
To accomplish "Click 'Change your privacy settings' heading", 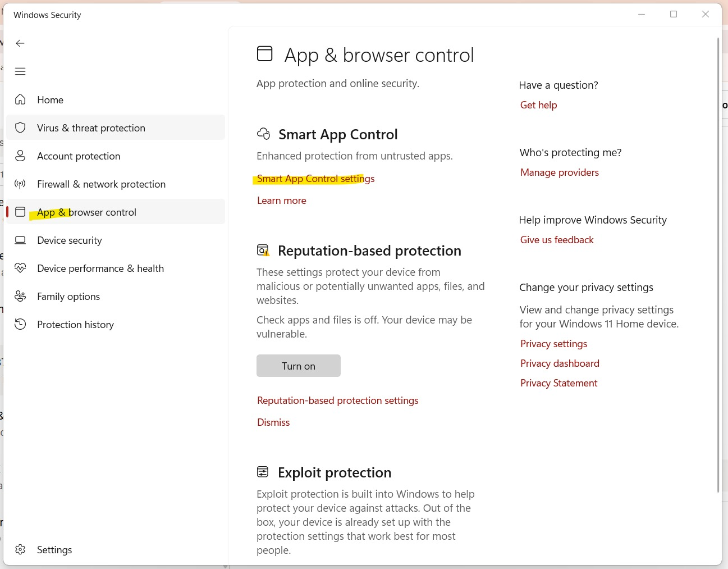I will pyautogui.click(x=586, y=287).
